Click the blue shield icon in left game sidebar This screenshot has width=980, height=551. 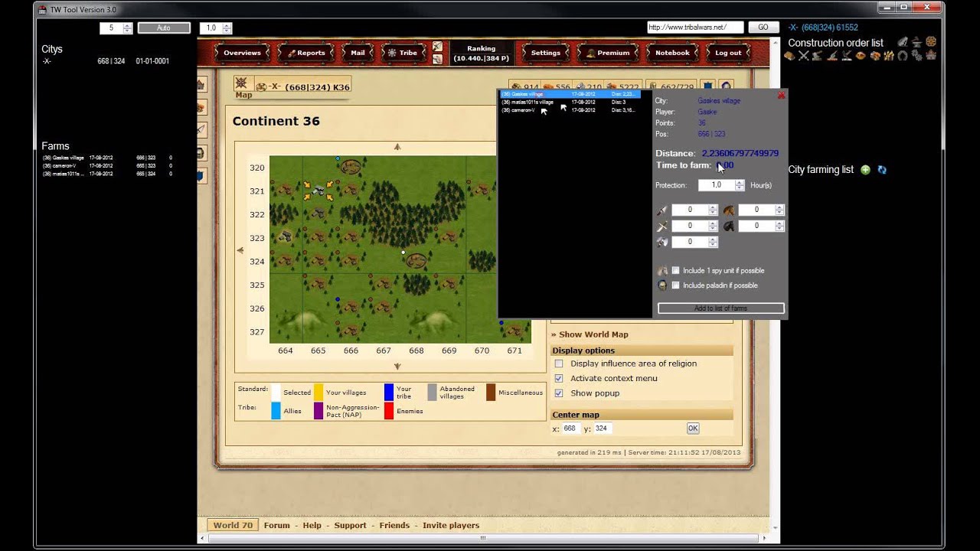click(201, 175)
